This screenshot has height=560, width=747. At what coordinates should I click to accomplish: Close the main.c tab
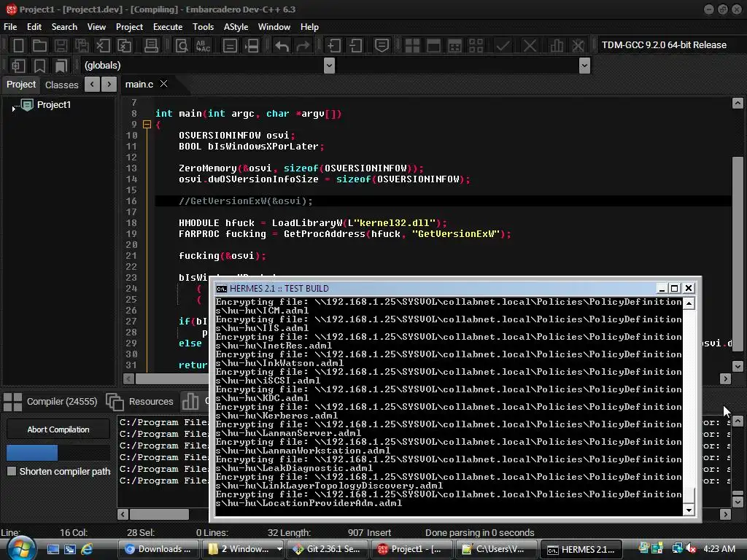(164, 84)
